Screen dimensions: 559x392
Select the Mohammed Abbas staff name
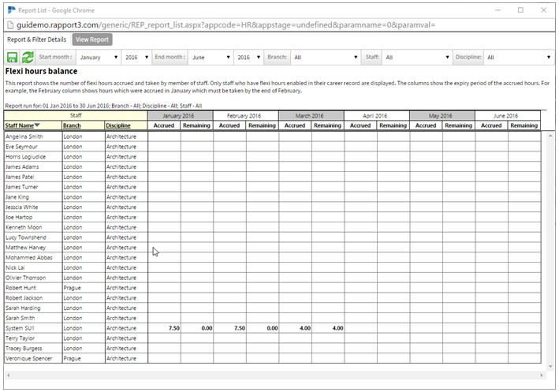point(29,258)
